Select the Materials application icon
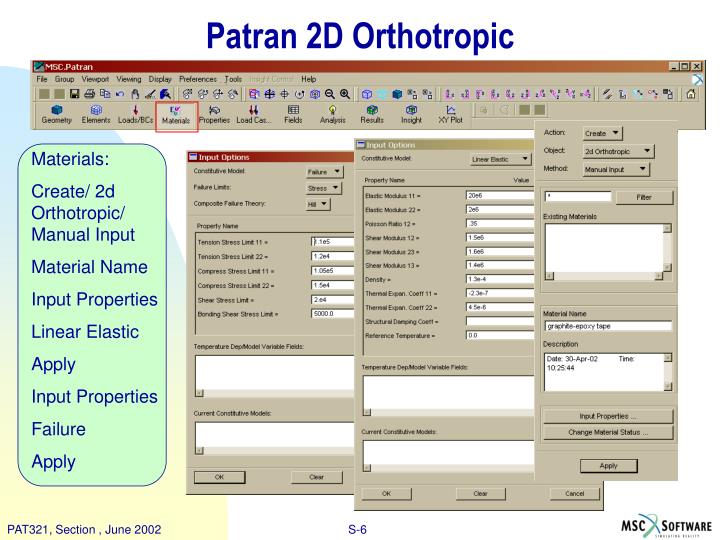 176,115
